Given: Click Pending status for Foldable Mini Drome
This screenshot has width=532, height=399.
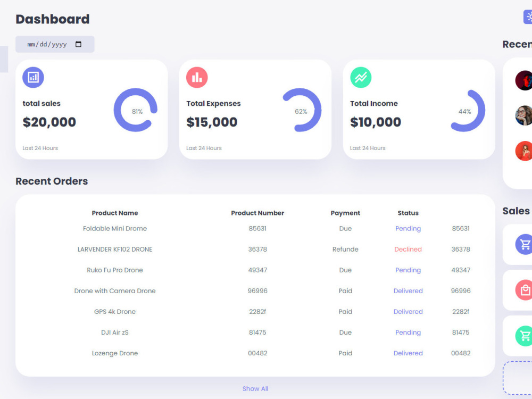Looking at the screenshot, I should click(x=408, y=228).
